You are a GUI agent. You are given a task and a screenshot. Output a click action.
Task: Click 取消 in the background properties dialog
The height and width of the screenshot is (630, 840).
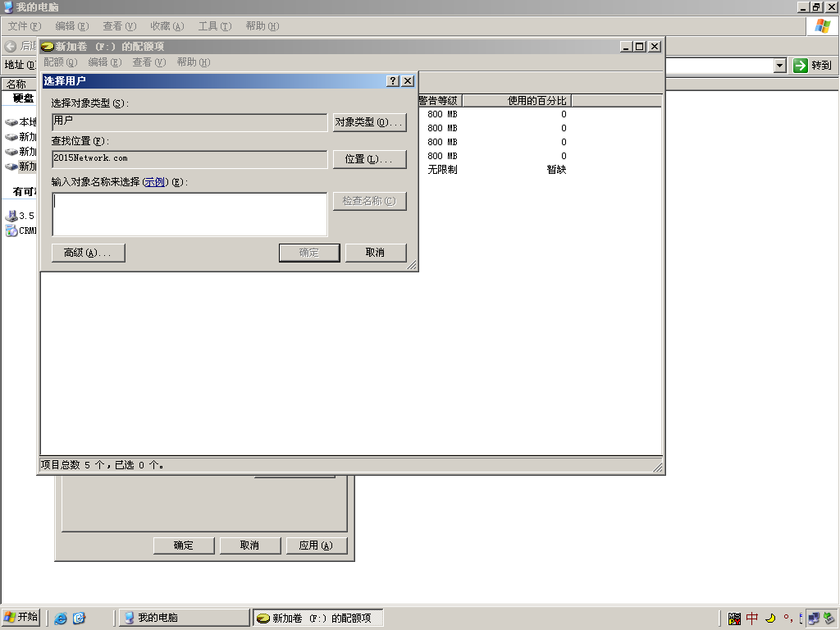coord(250,546)
